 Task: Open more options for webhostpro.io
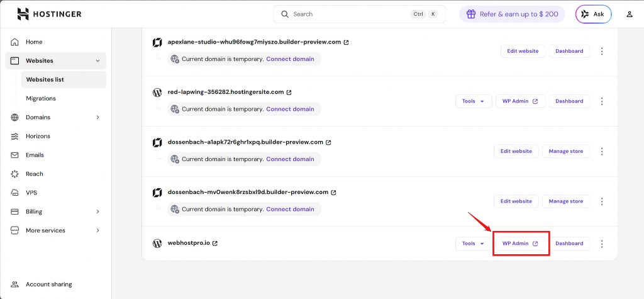602,244
